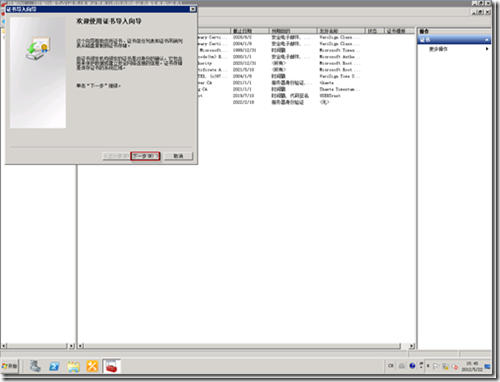Click the VeriSign Time S... friendly name cell
Viewport: 500px width, 382px height.
pos(339,76)
